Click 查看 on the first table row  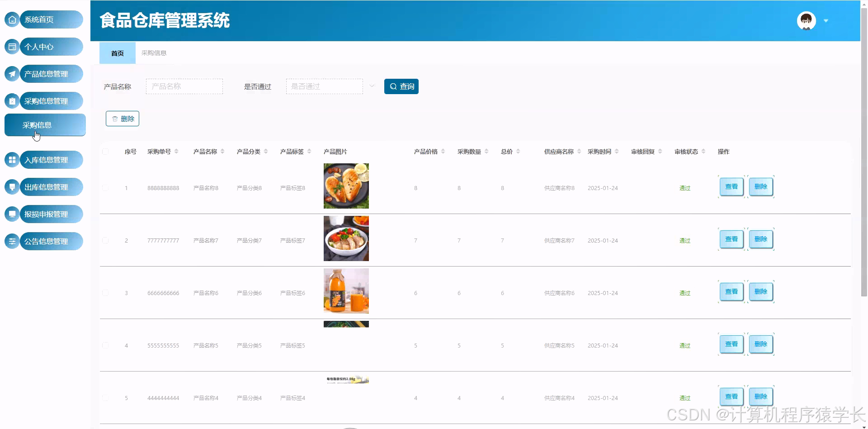pyautogui.click(x=731, y=186)
